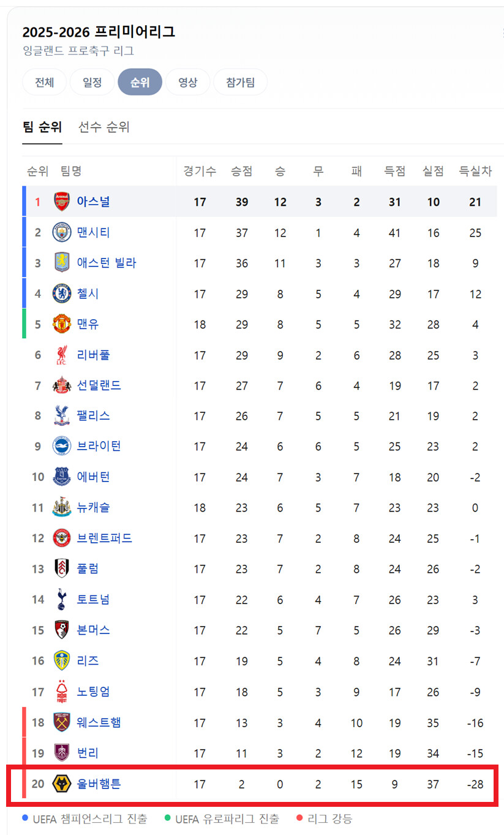Click the 울버햄튼 team name
The image size is (504, 835).
coord(99,783)
